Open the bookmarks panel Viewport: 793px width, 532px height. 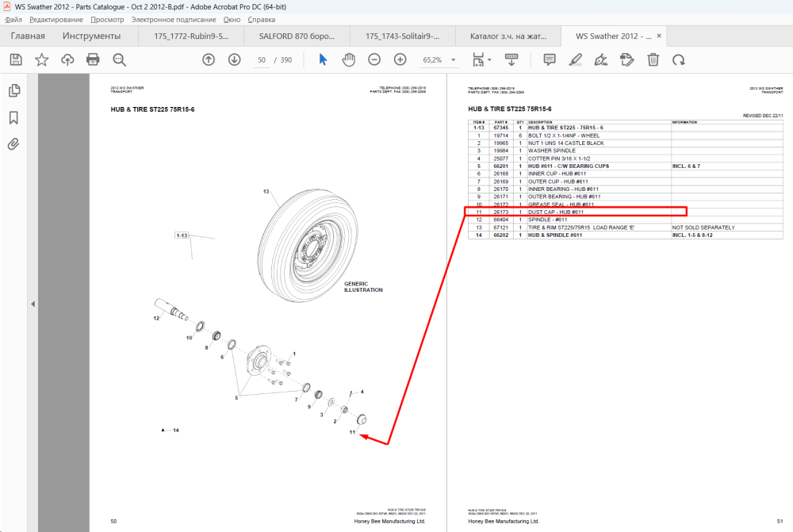coord(13,118)
